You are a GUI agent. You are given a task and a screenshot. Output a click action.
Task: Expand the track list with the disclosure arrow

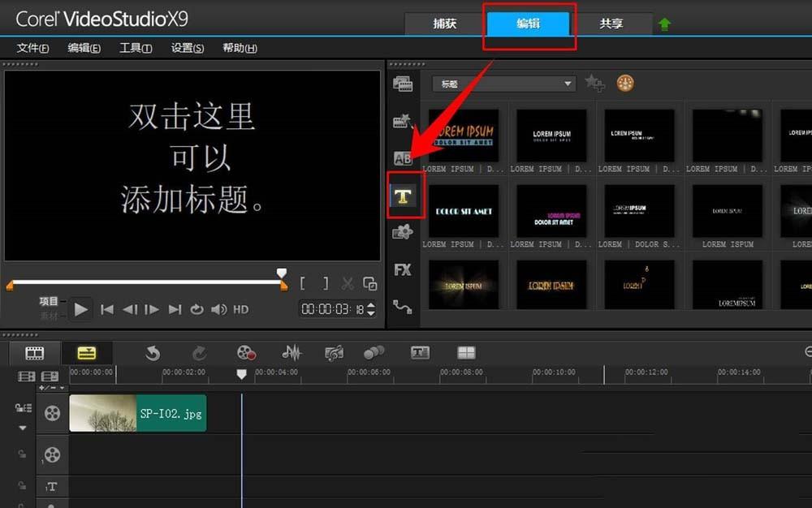pyautogui.click(x=22, y=428)
